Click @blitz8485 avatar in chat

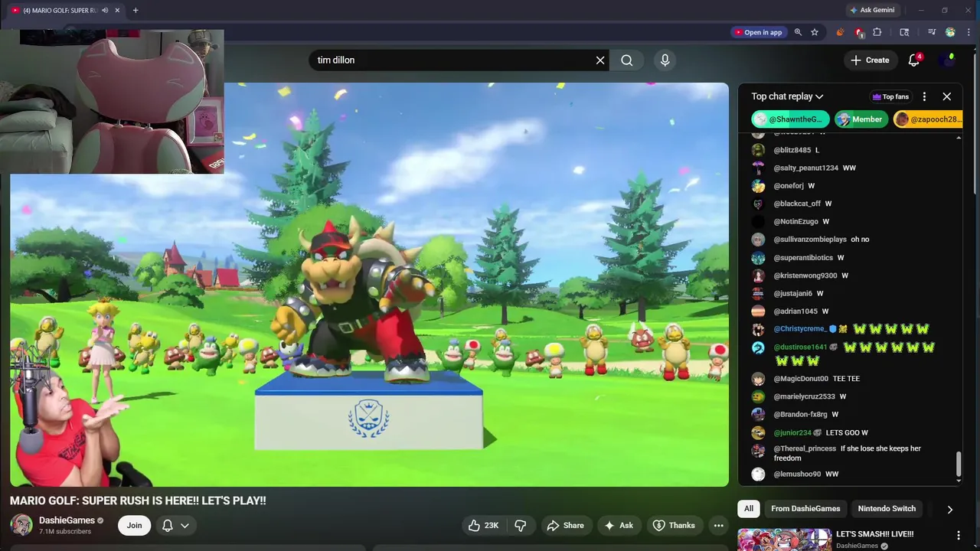tap(758, 150)
